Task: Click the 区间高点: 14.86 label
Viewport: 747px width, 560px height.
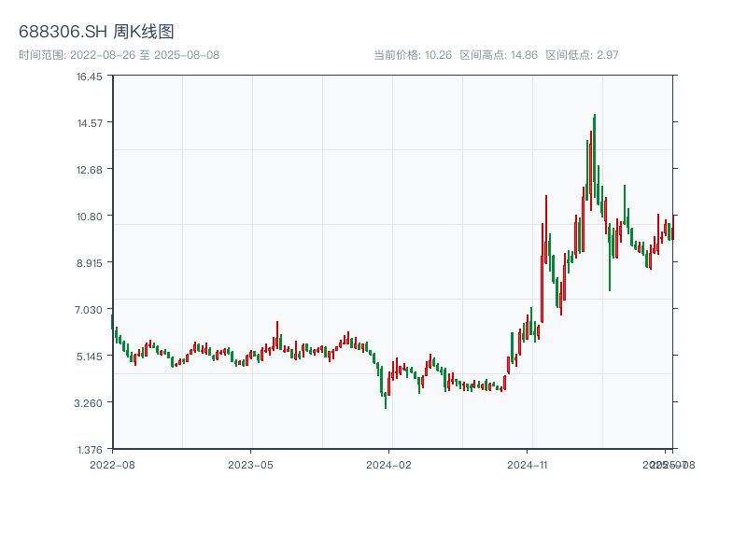Action: pos(499,55)
